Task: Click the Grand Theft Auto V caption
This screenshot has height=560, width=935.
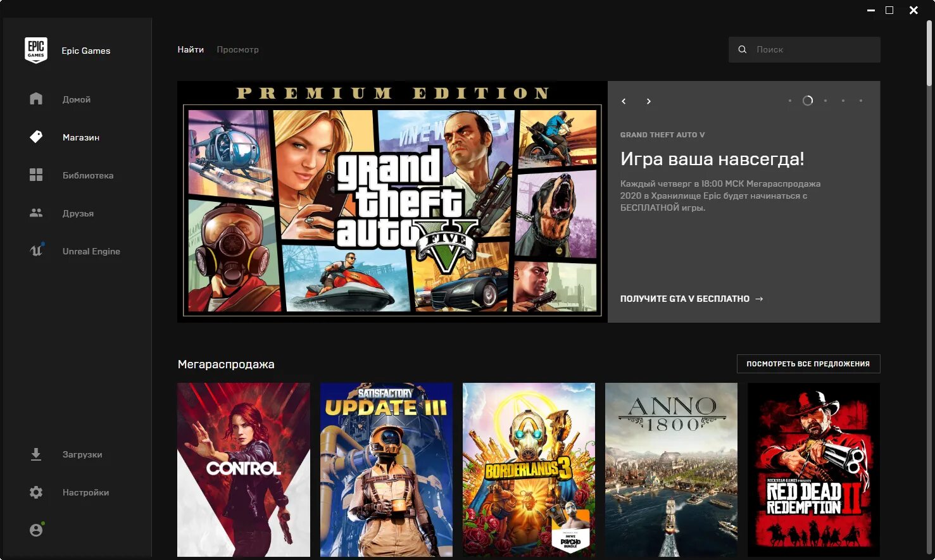Action: [x=662, y=135]
